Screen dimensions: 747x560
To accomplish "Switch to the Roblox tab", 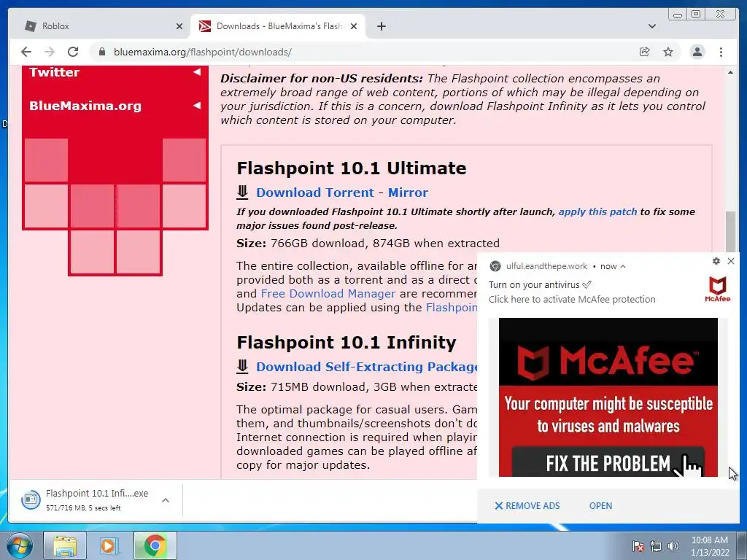I will click(x=100, y=26).
